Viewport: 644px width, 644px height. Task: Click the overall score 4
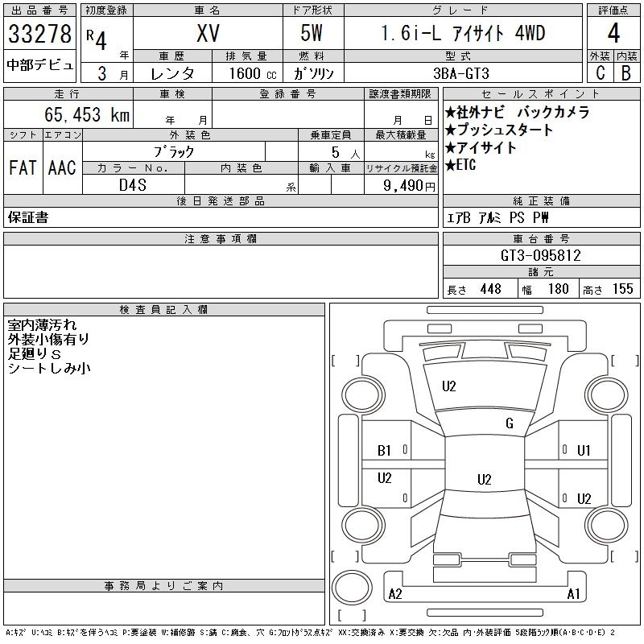pyautogui.click(x=613, y=33)
